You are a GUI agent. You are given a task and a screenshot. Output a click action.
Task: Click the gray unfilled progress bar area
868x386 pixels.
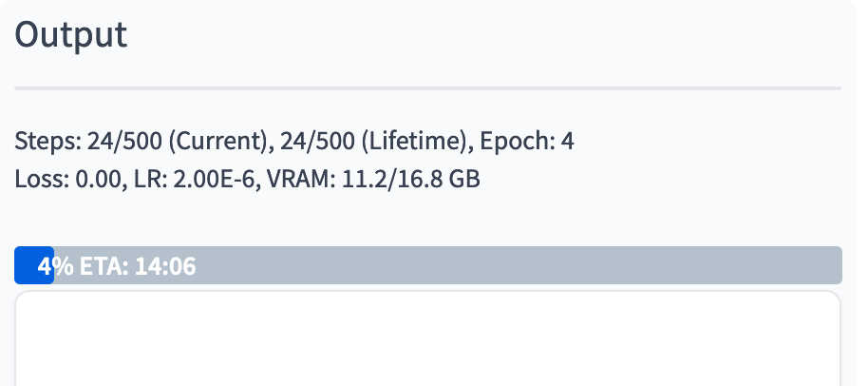click(522, 266)
